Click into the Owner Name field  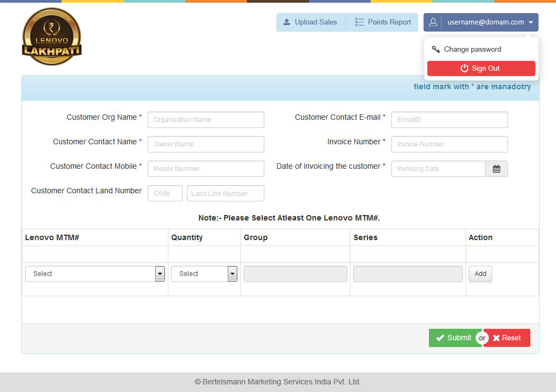coord(206,144)
